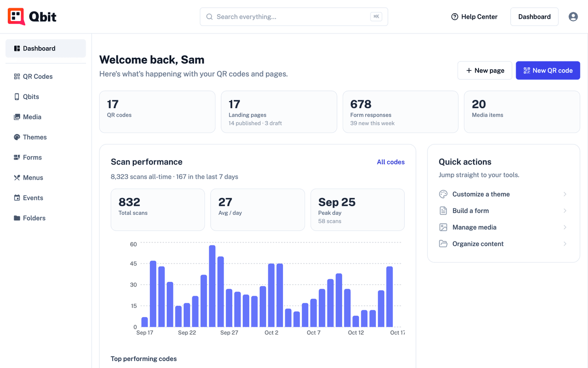
Task: Click the 'Oct 2' axis label
Action: (272, 333)
